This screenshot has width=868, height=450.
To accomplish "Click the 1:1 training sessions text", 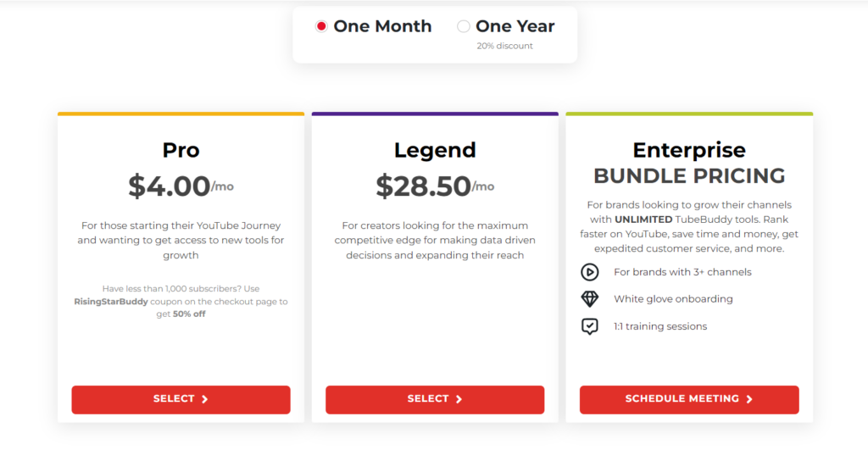I will click(660, 326).
